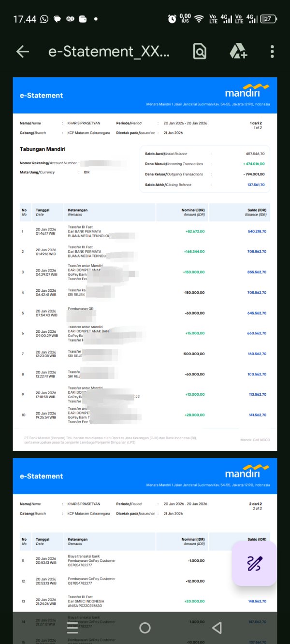Screen dimensions: 290x644
Task: Tap the back arrow icon
Action: pos(23,52)
